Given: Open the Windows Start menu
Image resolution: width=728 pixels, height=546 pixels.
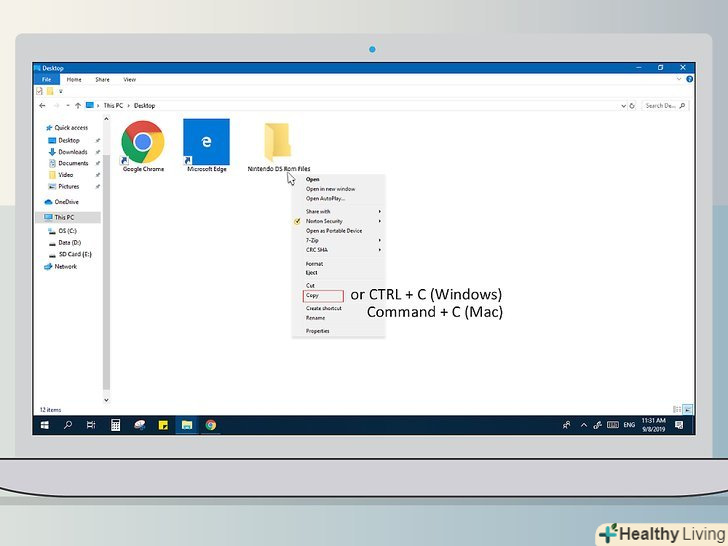Looking at the screenshot, I should 45,425.
